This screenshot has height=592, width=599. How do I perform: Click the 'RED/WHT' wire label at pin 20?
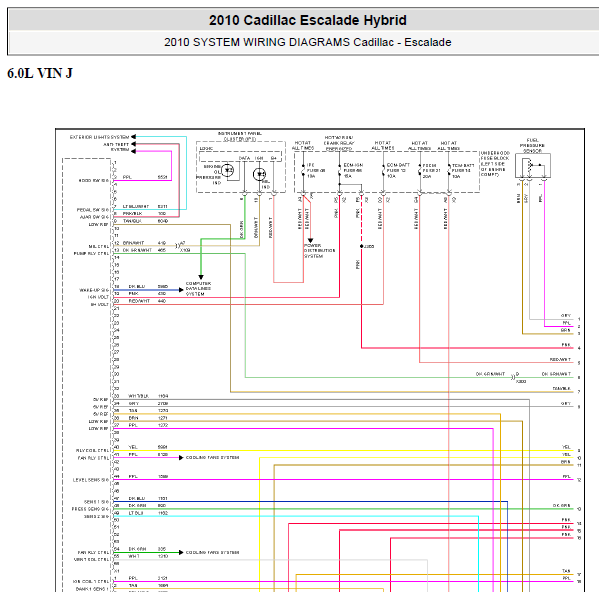click(x=139, y=301)
